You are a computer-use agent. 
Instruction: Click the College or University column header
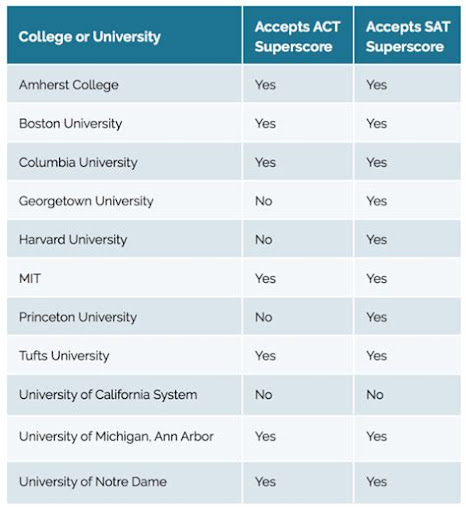(89, 37)
